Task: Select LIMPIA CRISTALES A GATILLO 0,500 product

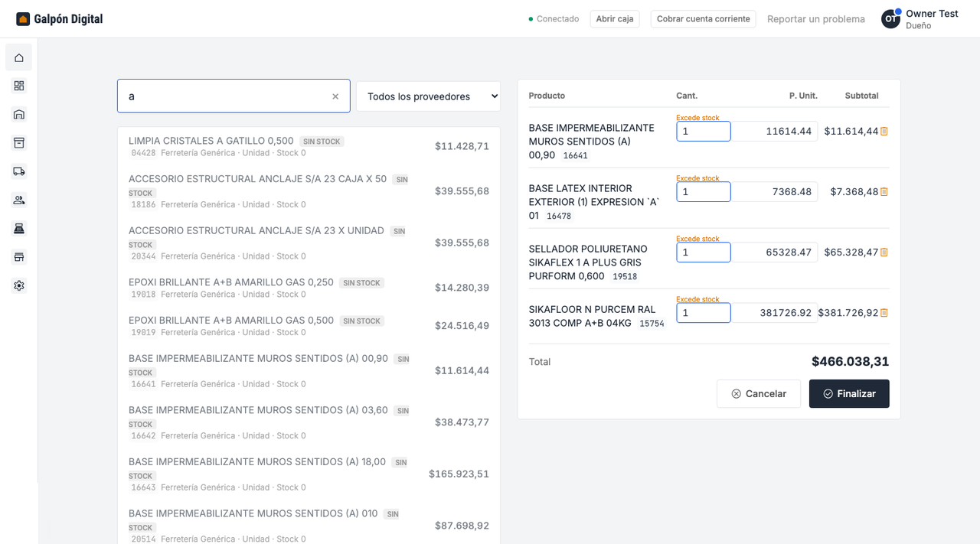Action: (x=309, y=146)
